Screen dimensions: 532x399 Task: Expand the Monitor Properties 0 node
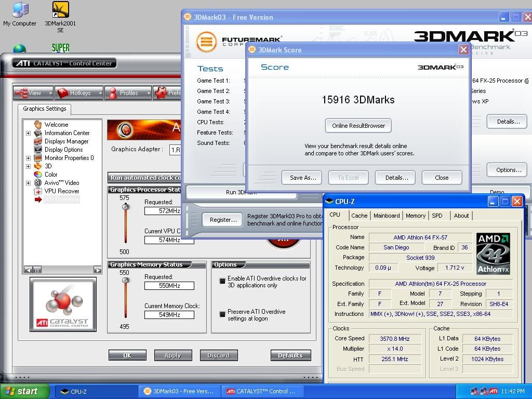pyautogui.click(x=28, y=158)
